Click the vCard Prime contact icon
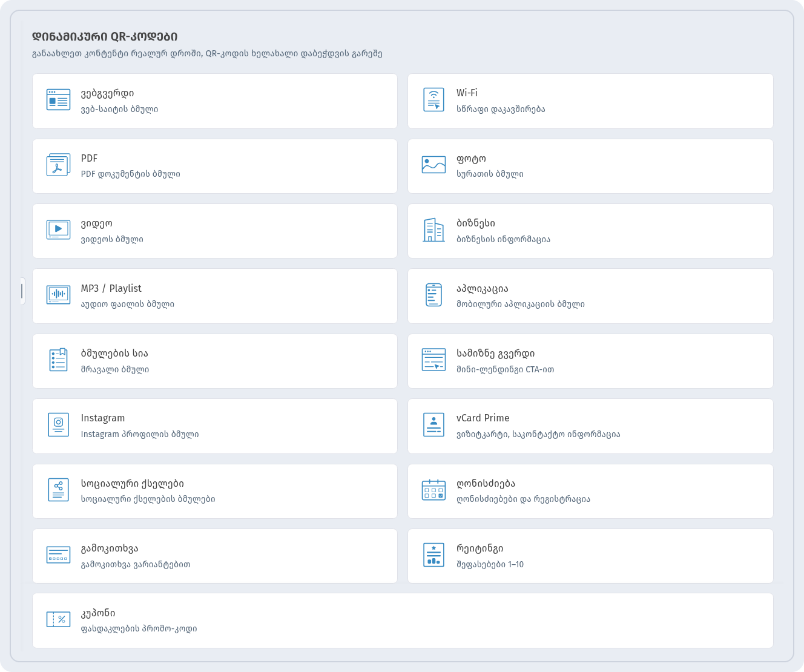Screen dimensions: 804x672 point(433,425)
